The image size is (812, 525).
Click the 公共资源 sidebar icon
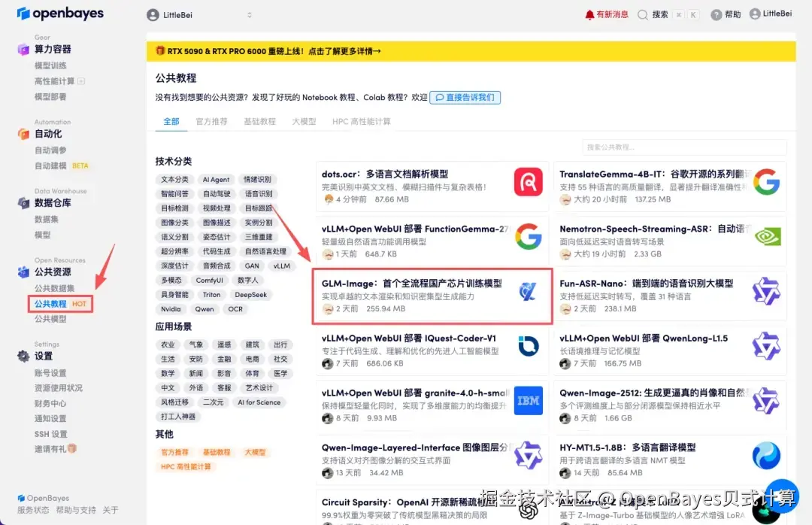click(23, 272)
